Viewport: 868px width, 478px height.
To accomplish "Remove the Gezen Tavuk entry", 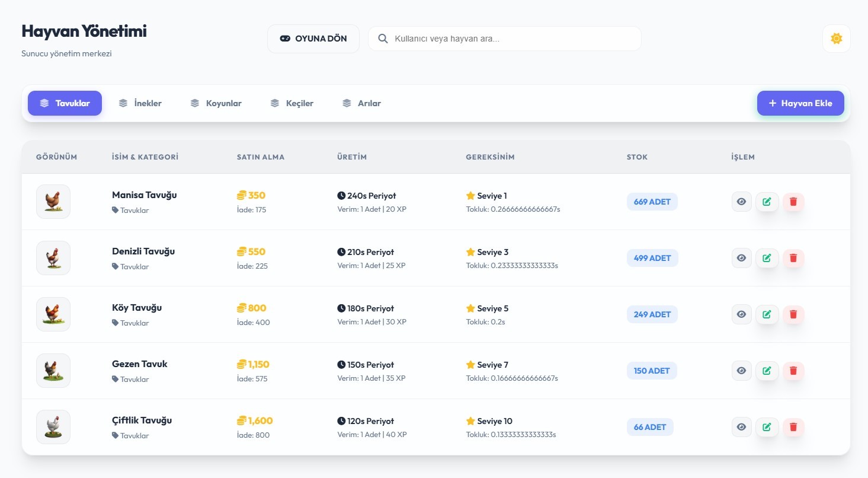I will [x=793, y=371].
